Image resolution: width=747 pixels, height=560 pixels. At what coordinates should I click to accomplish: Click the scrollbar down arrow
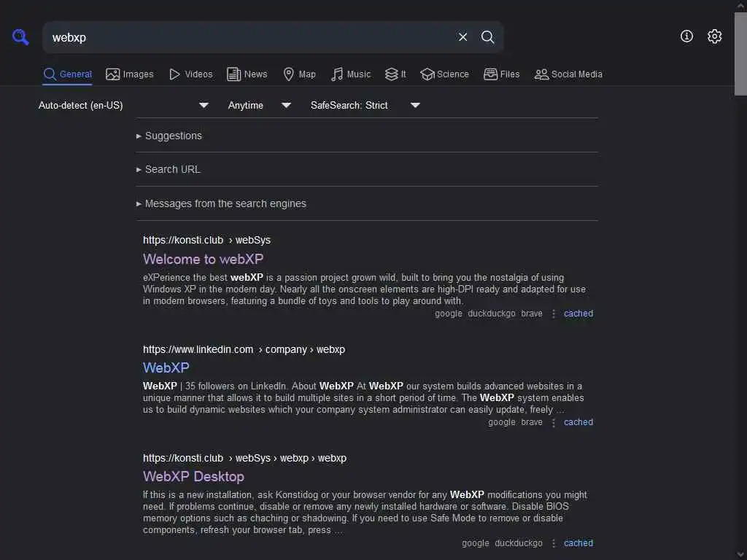pos(740,554)
